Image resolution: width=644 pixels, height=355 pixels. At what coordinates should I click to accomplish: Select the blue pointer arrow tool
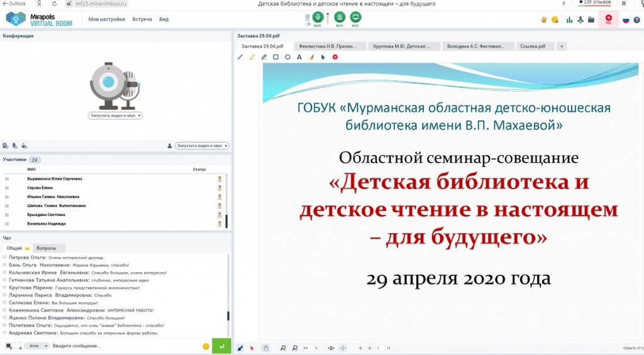coord(323,57)
